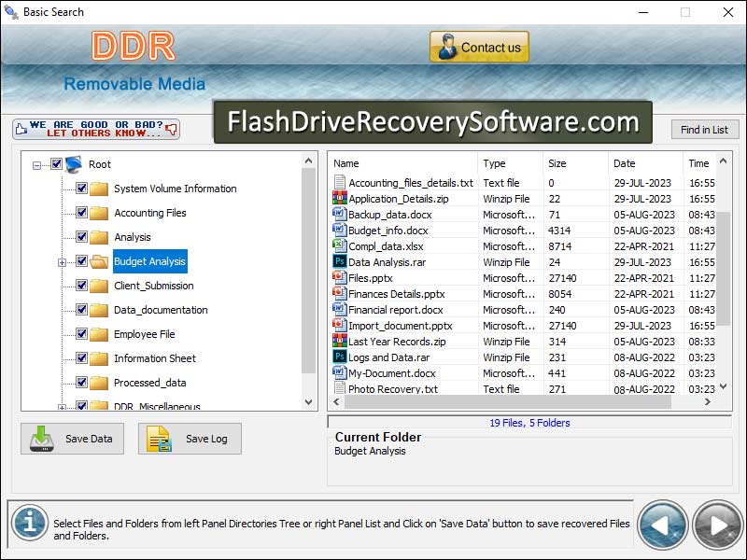Screen dimensions: 747x560
Task: Collapse the Root tree node
Action: [x=36, y=166]
